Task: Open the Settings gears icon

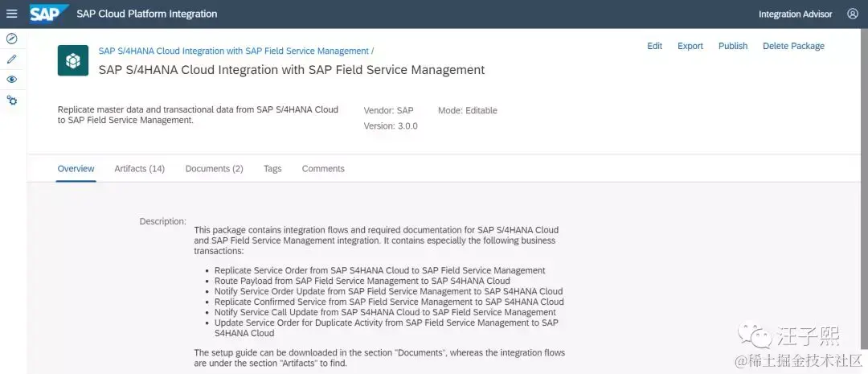Action: click(x=11, y=100)
